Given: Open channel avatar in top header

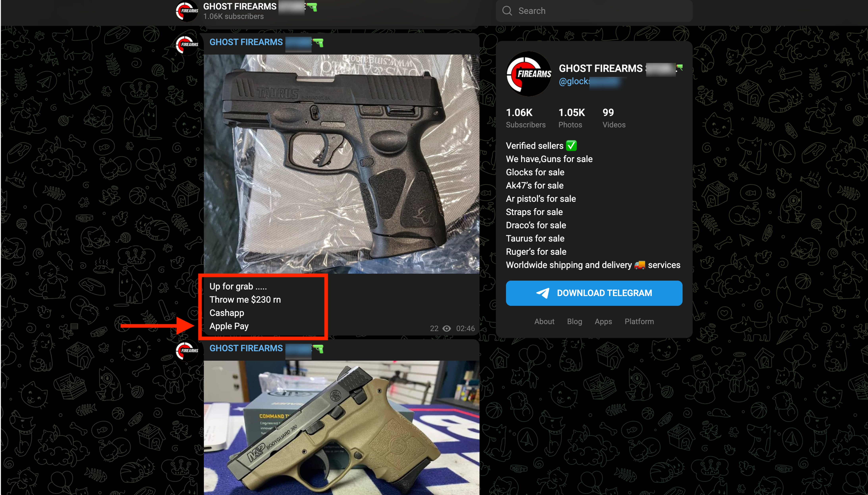Looking at the screenshot, I should coord(187,11).
